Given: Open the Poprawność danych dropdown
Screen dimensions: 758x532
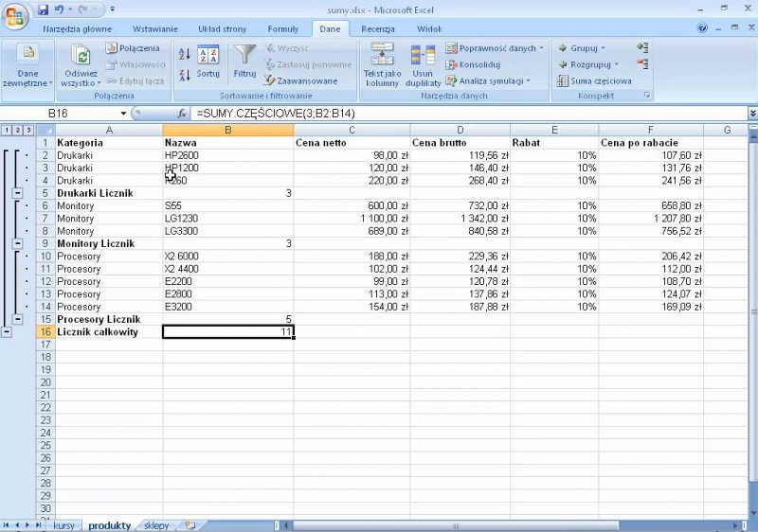Looking at the screenshot, I should (496, 48).
